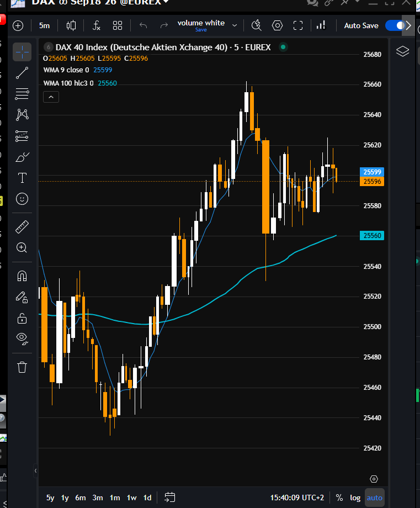The height and width of the screenshot is (508, 420).
Task: Toggle magnet mode for drawings
Action: tap(22, 276)
